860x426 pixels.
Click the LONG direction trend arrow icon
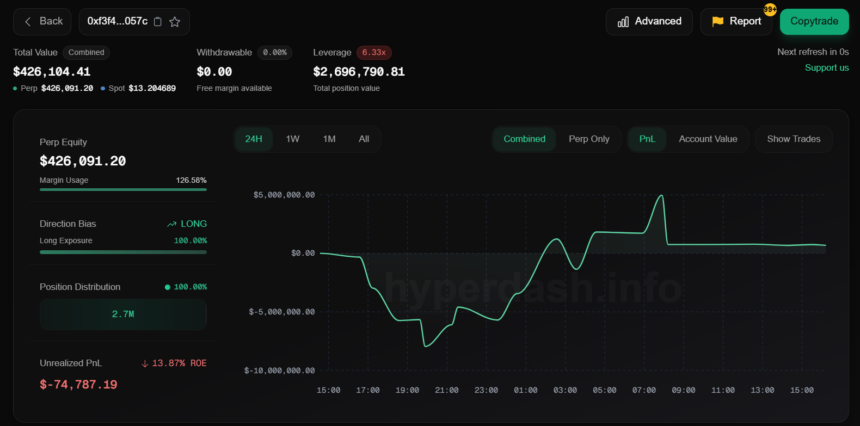coord(172,224)
